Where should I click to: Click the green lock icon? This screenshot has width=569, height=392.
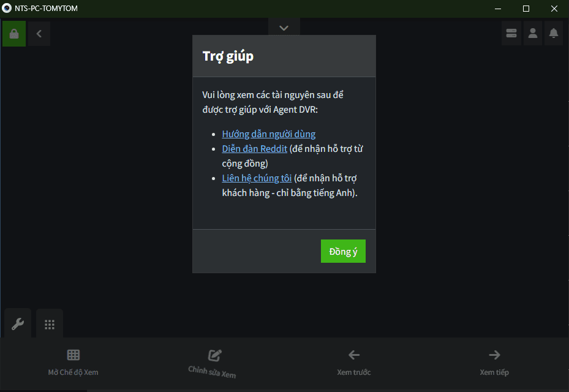(14, 34)
